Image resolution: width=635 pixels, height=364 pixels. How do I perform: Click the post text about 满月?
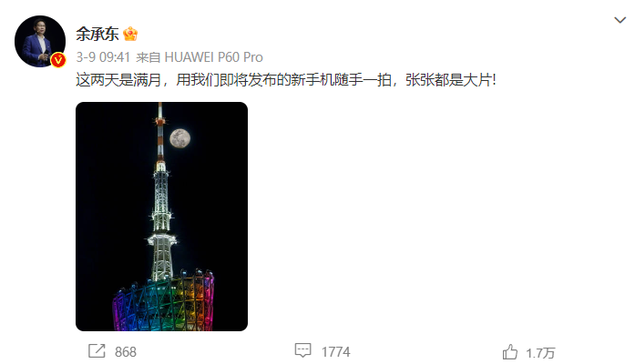click(285, 80)
